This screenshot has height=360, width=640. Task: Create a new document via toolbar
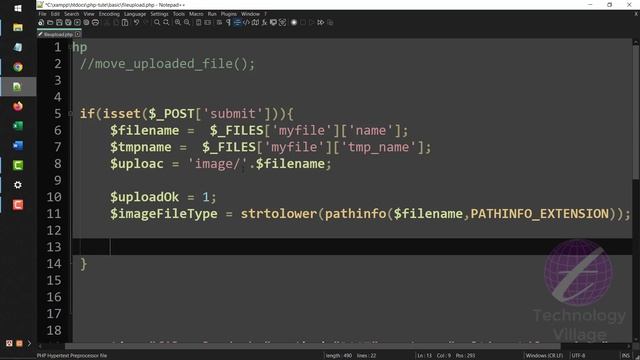[41, 22]
